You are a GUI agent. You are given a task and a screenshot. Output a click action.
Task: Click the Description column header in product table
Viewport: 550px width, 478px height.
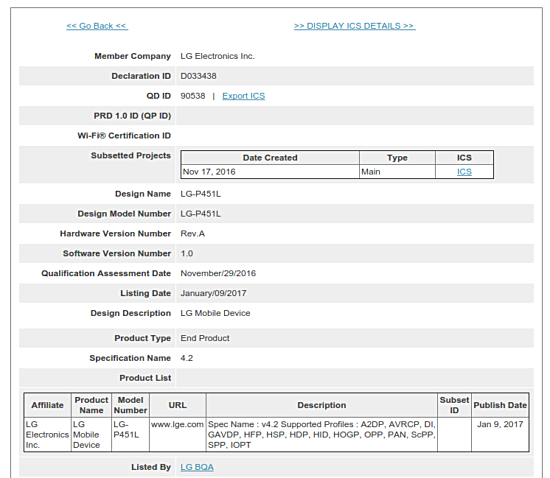pos(322,405)
